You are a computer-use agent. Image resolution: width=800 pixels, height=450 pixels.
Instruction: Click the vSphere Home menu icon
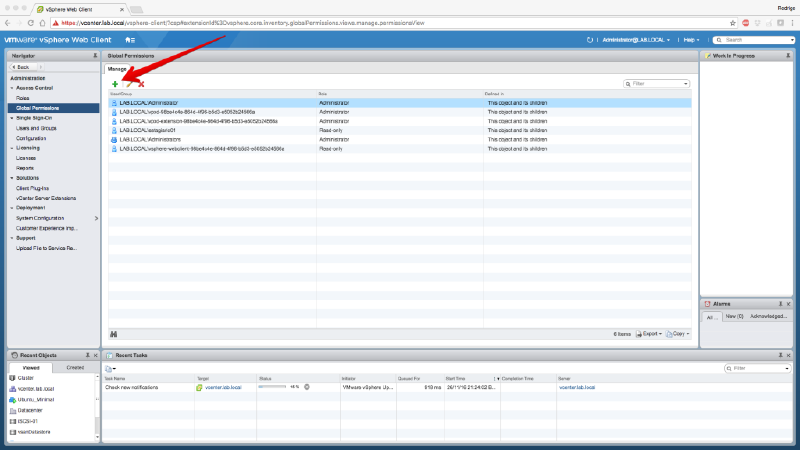click(x=130, y=39)
